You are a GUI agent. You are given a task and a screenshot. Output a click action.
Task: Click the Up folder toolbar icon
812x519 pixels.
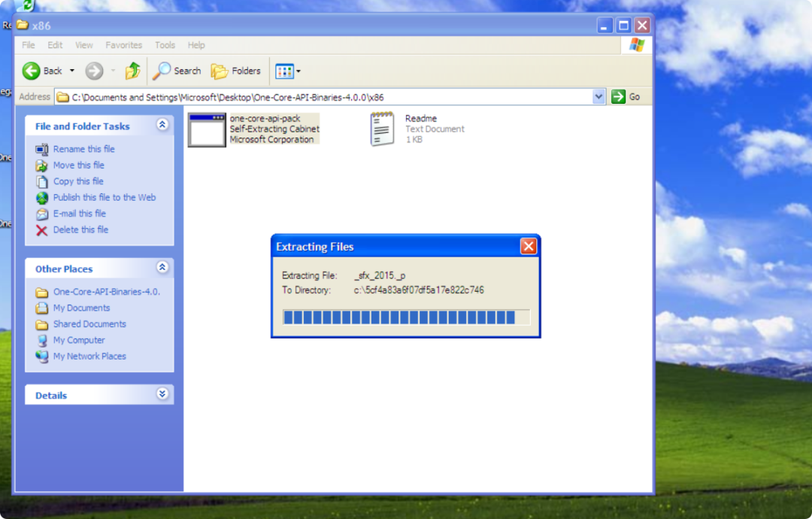pyautogui.click(x=133, y=71)
